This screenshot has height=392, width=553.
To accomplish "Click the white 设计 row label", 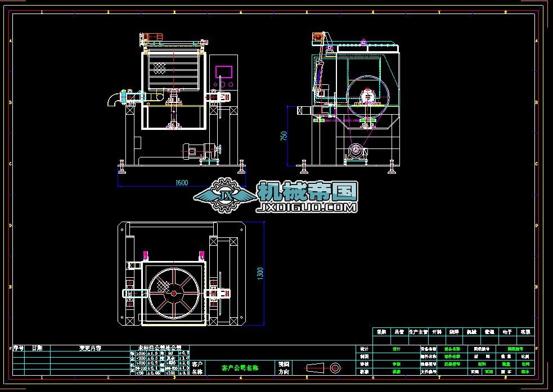I will 365,349.
